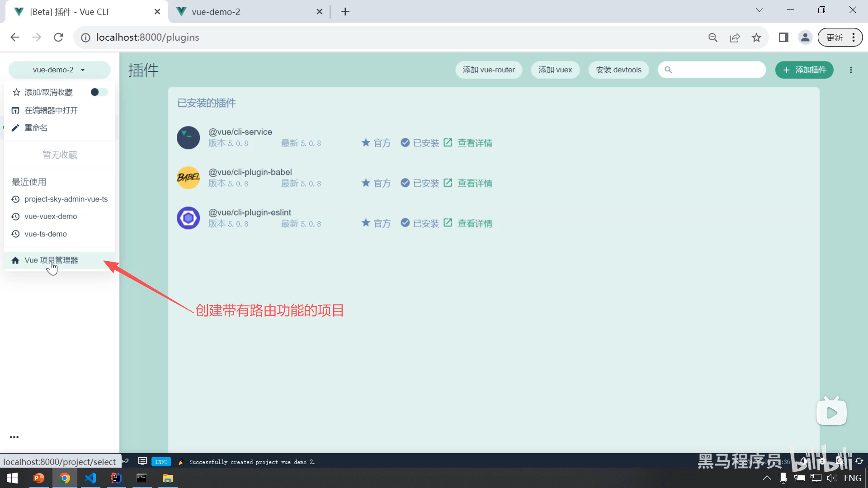
Task: Click the green add plugin button
Action: click(804, 70)
